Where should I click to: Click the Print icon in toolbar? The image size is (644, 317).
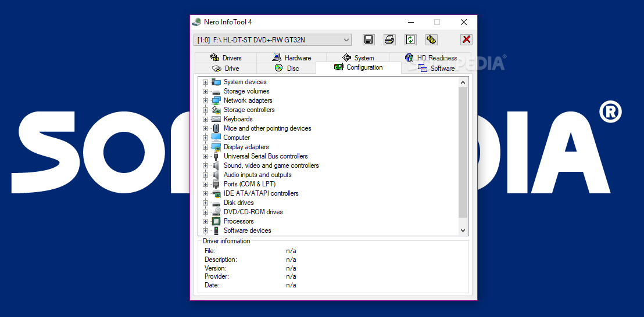point(389,39)
